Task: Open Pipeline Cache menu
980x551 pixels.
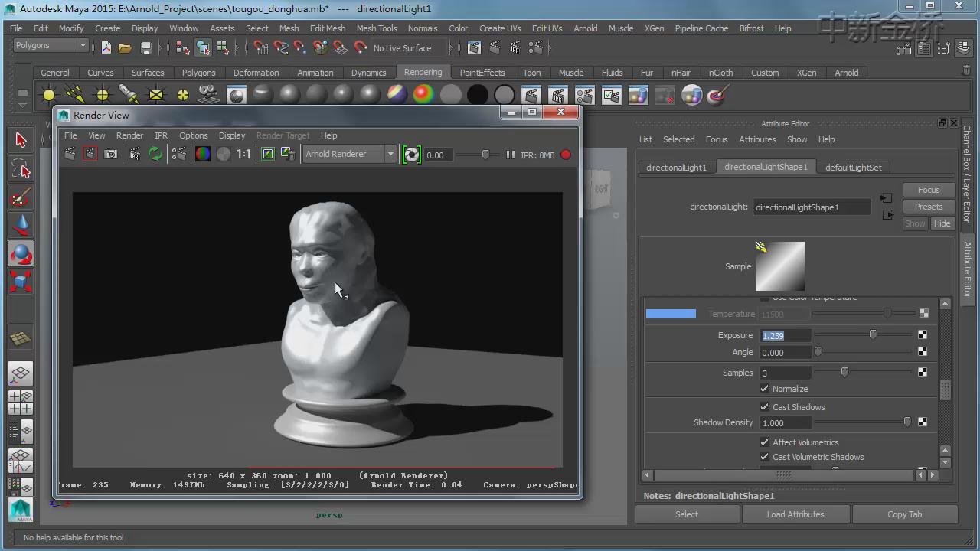Action: click(701, 28)
